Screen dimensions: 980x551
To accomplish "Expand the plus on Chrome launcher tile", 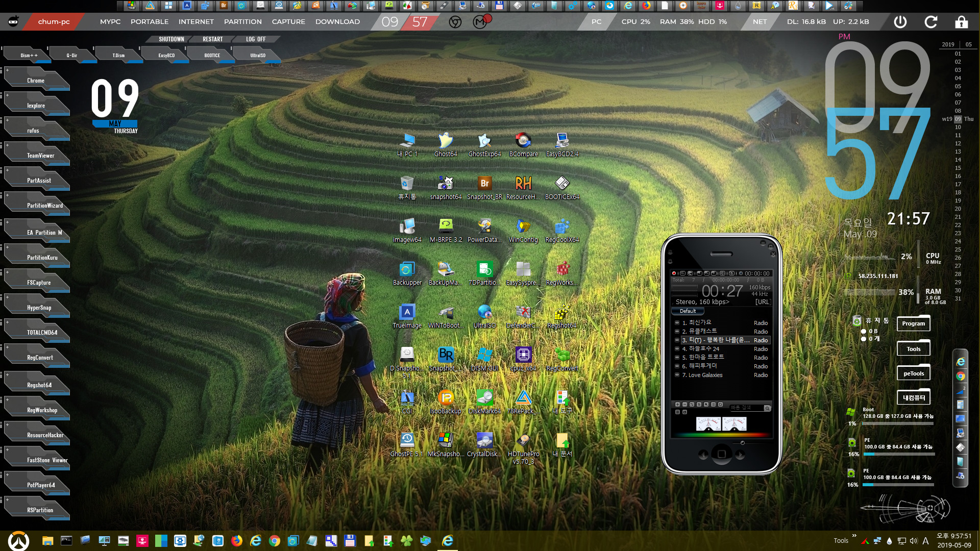I will (x=7, y=70).
